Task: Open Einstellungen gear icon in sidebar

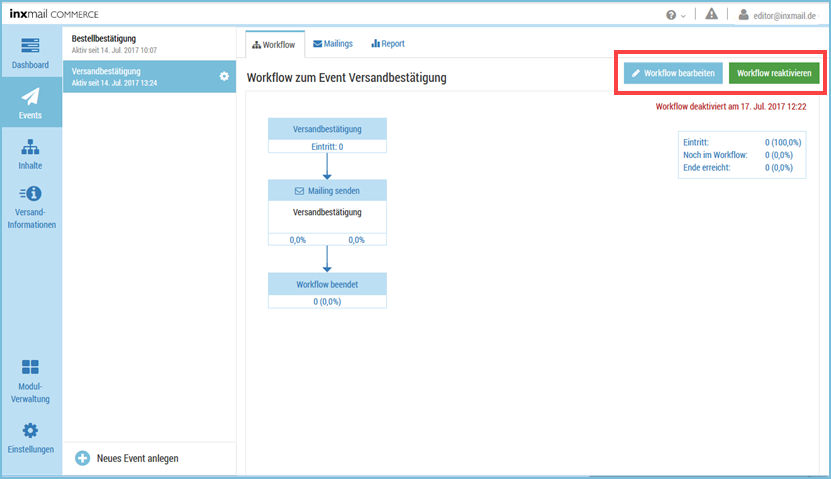Action: click(30, 430)
